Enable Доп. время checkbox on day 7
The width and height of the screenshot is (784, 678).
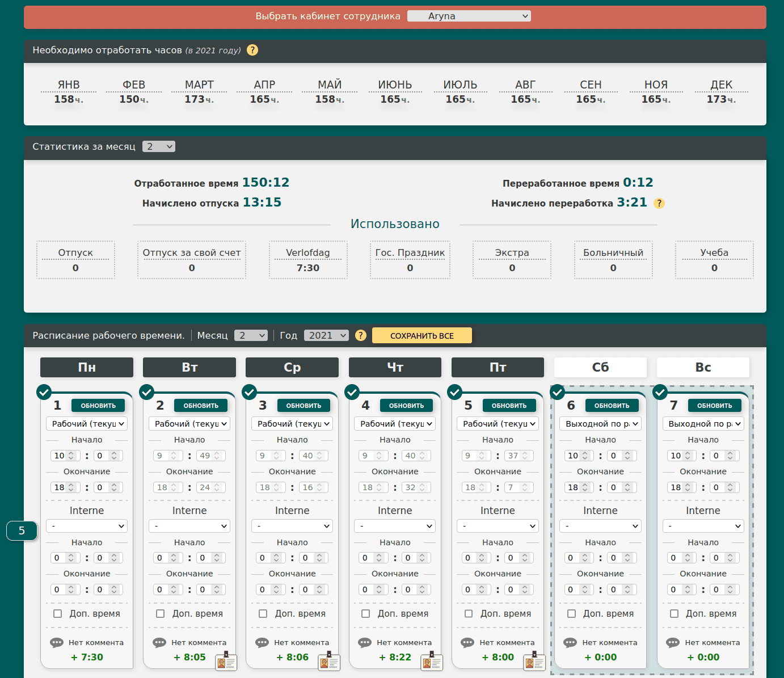(674, 613)
